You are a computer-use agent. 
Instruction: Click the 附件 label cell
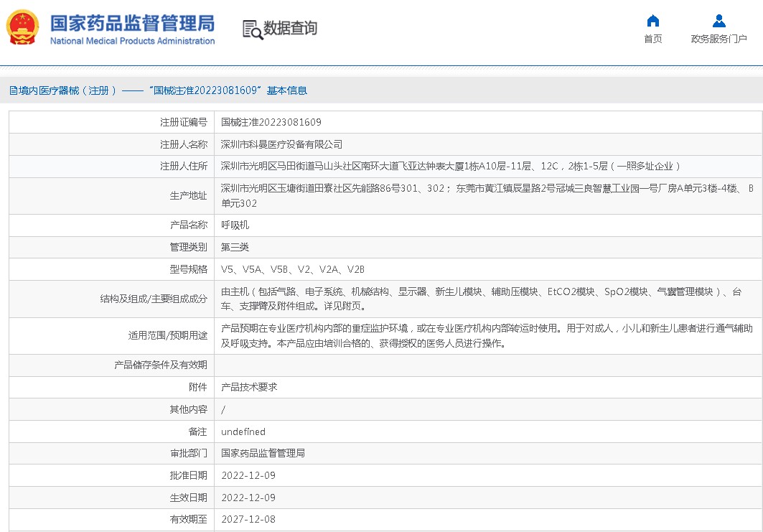coord(111,387)
